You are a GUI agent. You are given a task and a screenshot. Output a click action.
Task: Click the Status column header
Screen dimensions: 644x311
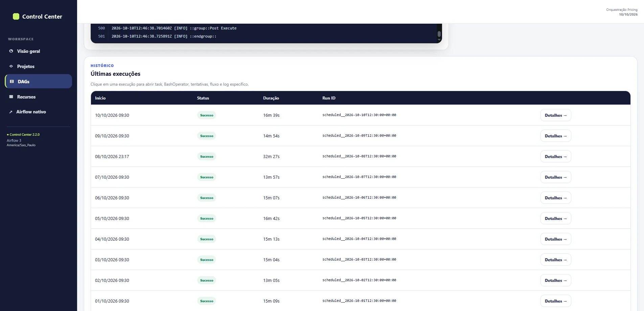coord(203,98)
